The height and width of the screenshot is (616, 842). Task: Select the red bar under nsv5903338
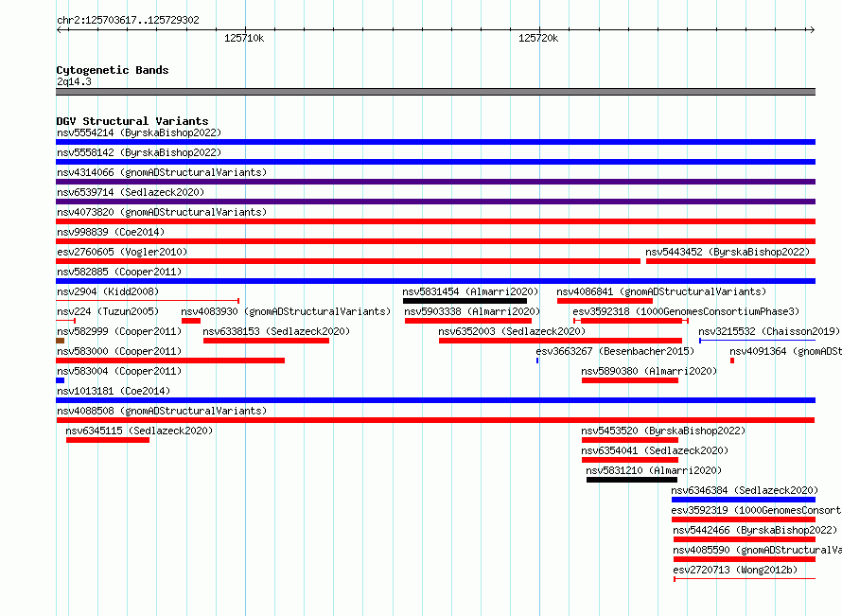[x=468, y=321]
